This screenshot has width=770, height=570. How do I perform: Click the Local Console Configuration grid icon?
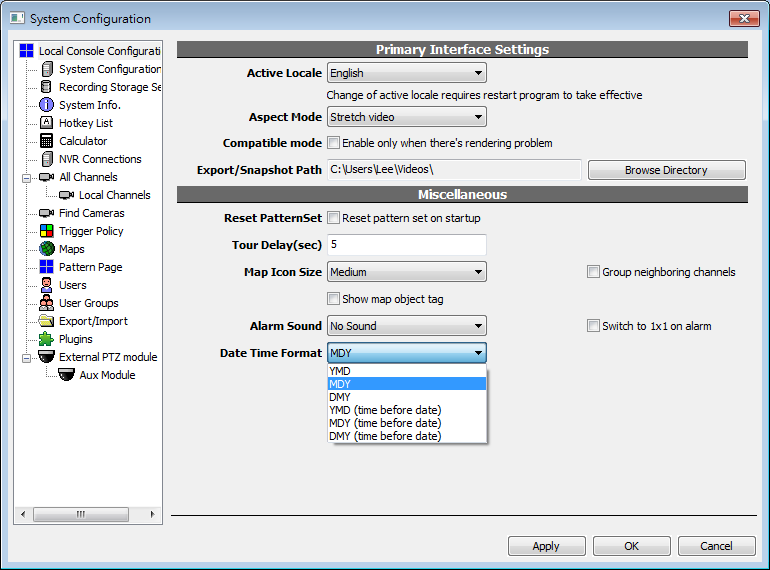(x=27, y=51)
